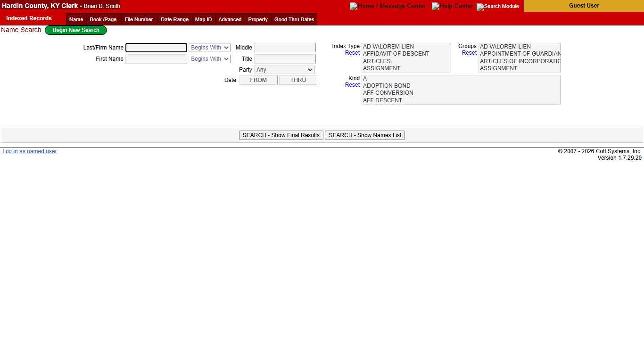Switch to the Book /Page search tab
The width and height of the screenshot is (644, 362).
[103, 19]
